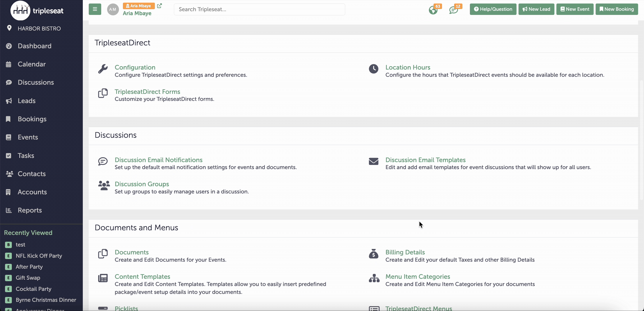Click the Calendar icon in sidebar
This screenshot has width=644, height=311.
(x=9, y=64)
